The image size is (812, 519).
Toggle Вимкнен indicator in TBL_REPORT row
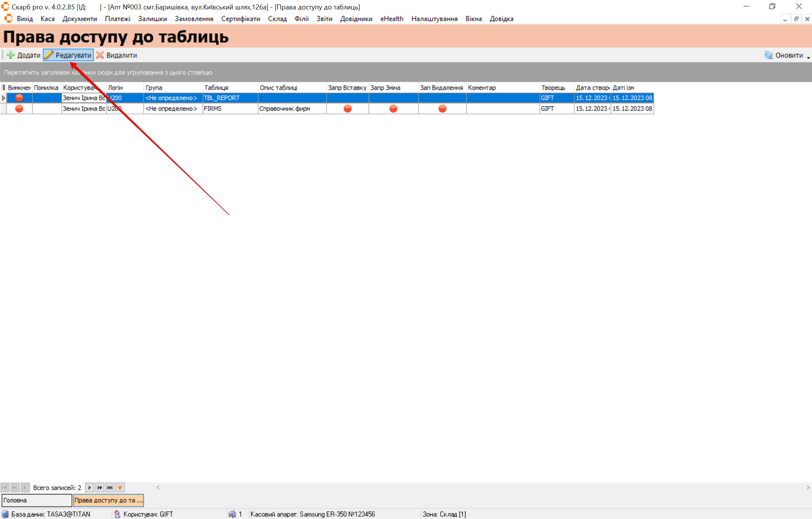[x=19, y=98]
